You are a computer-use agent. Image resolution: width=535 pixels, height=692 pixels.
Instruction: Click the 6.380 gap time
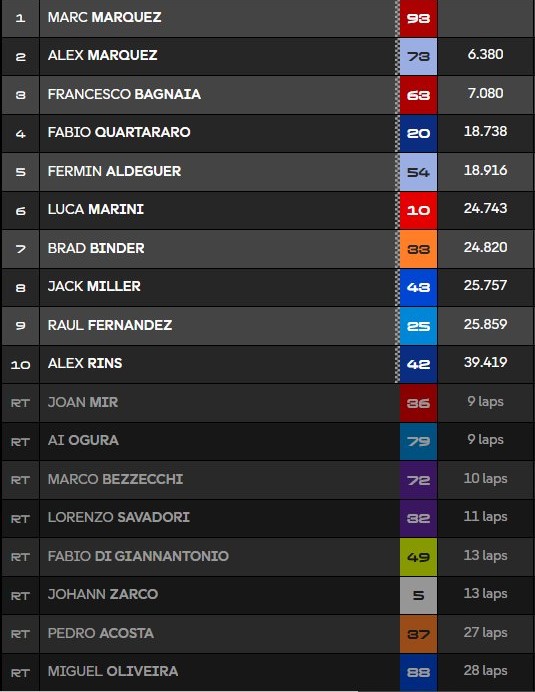[x=486, y=54]
